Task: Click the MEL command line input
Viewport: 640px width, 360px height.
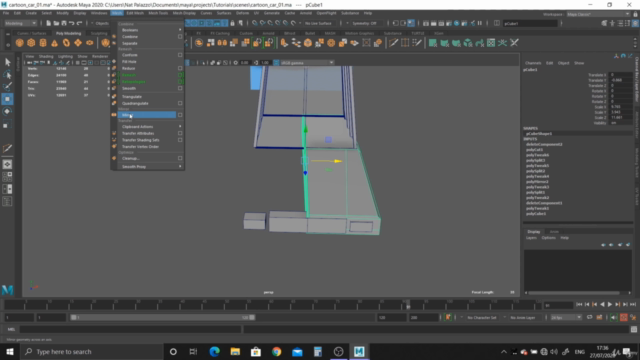Action: coord(130,329)
